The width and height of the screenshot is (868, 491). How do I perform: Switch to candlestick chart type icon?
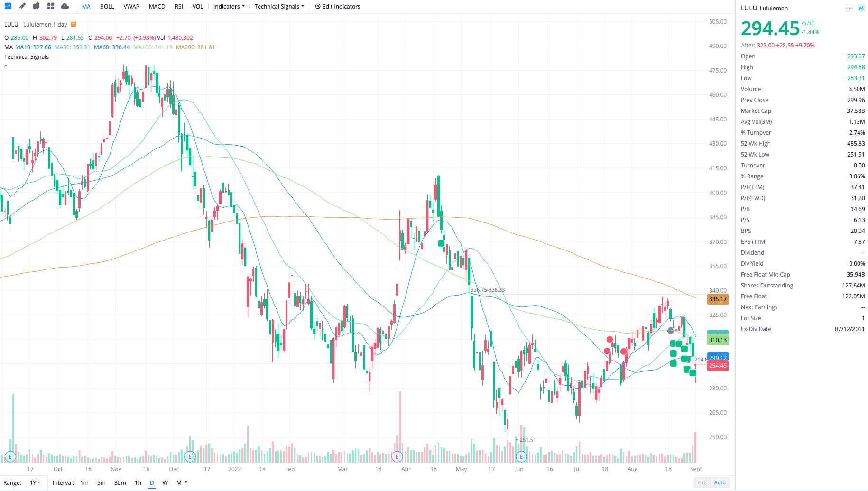37,6
